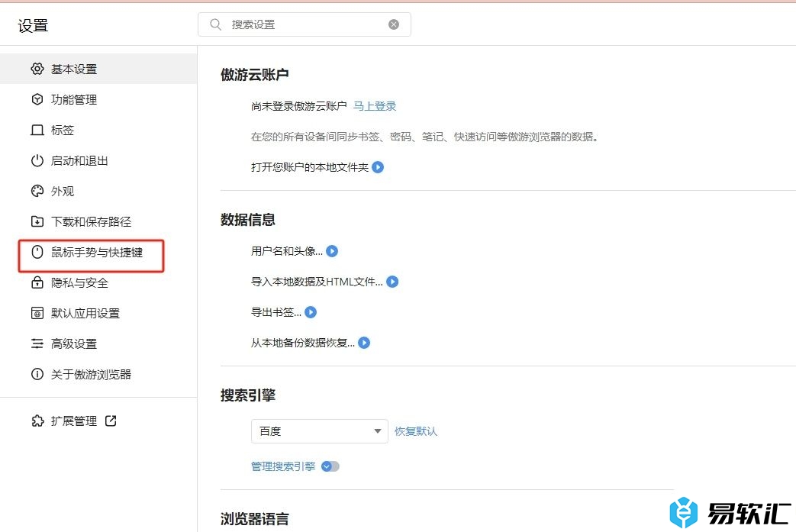
Task: Click the magnifier icon in search box
Action: coord(215,24)
